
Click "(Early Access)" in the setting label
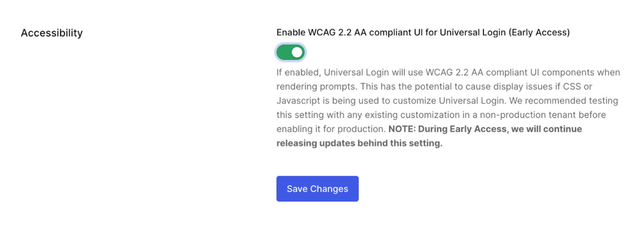coord(539,32)
